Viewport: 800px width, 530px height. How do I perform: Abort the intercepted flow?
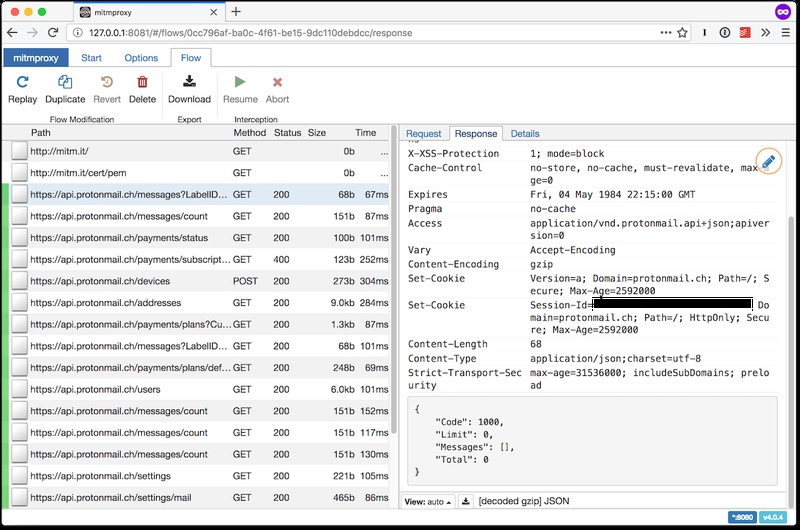click(277, 90)
